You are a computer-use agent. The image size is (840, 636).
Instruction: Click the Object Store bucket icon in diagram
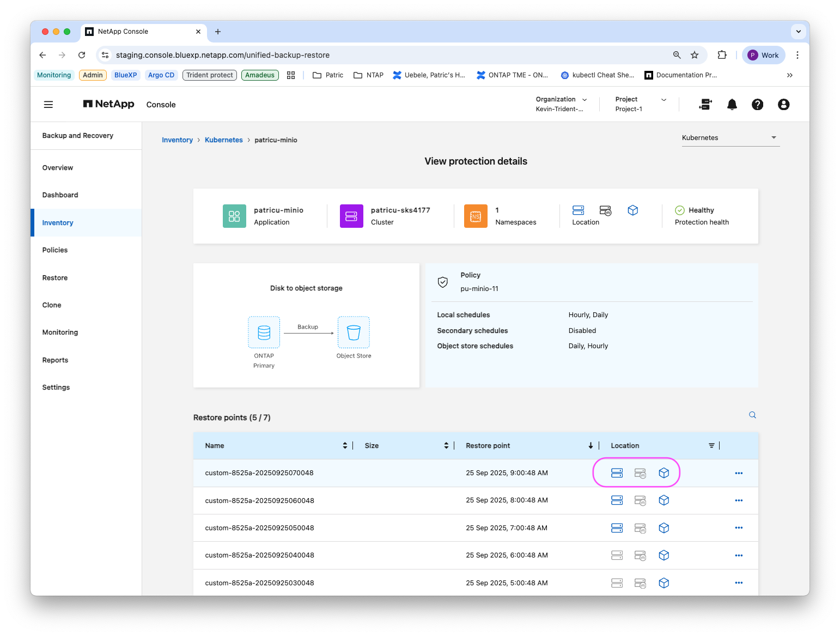(x=354, y=332)
